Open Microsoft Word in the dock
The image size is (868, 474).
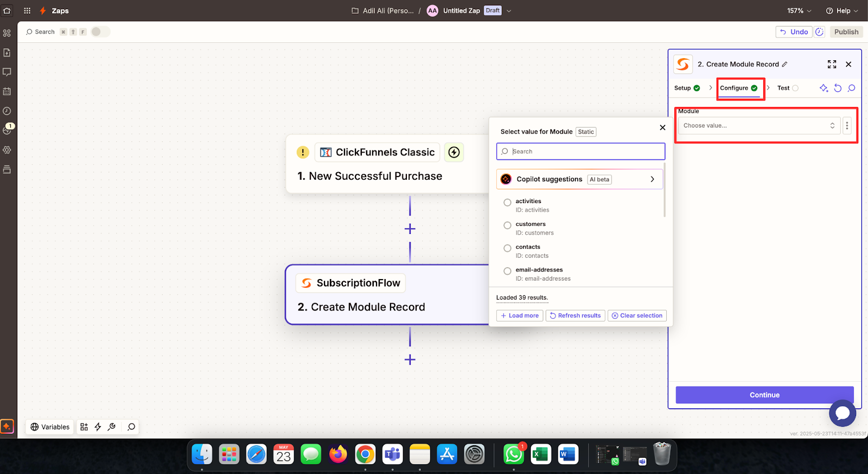click(x=568, y=454)
